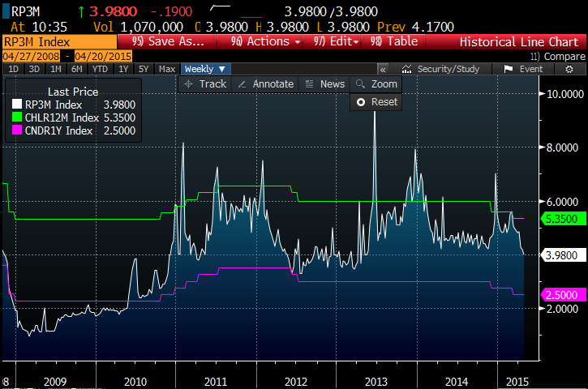588x389 pixels.
Task: Open the News overlay tool
Action: point(324,84)
